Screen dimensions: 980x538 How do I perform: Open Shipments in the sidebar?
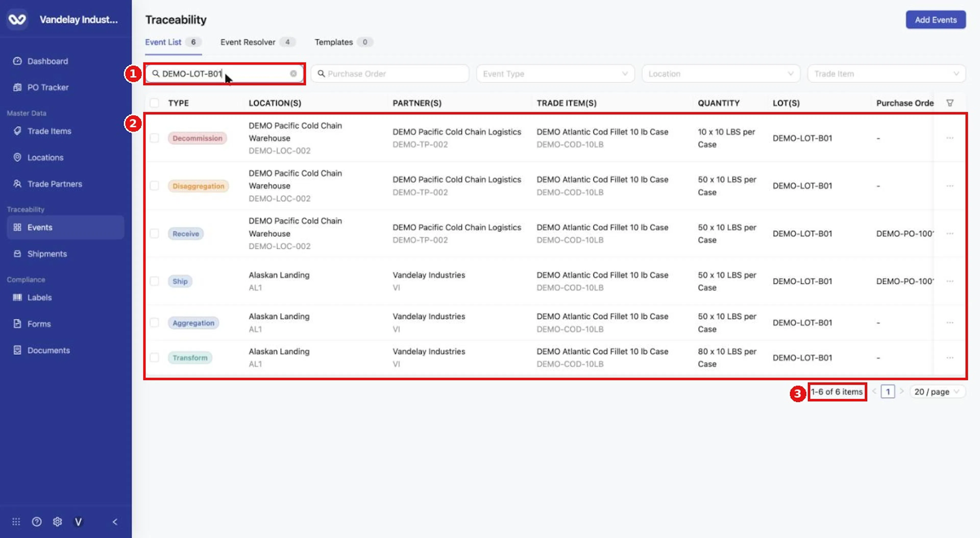click(x=65, y=254)
